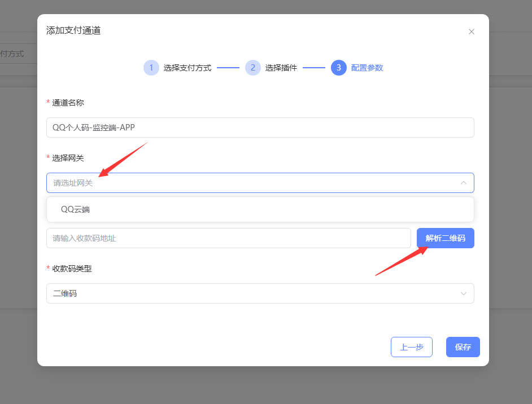This screenshot has width=532, height=404.
Task: Click the 选择支付方式 step label
Action: pyautogui.click(x=187, y=68)
